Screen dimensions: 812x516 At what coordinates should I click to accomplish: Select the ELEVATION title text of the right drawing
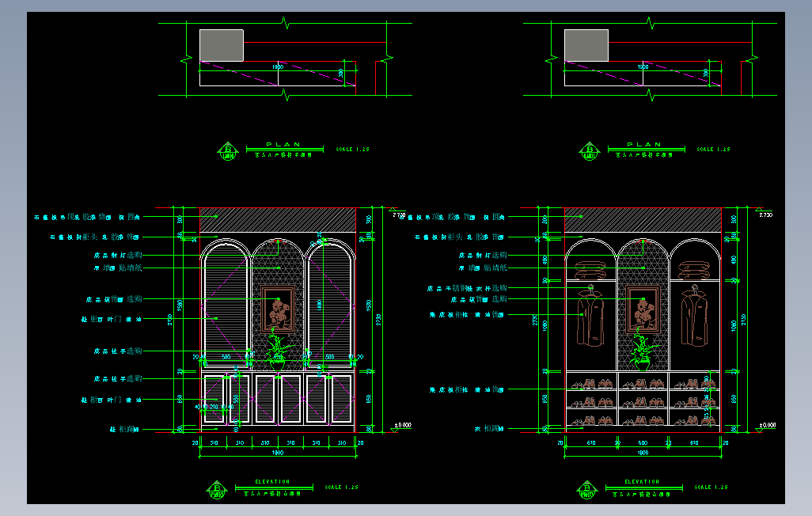(642, 482)
